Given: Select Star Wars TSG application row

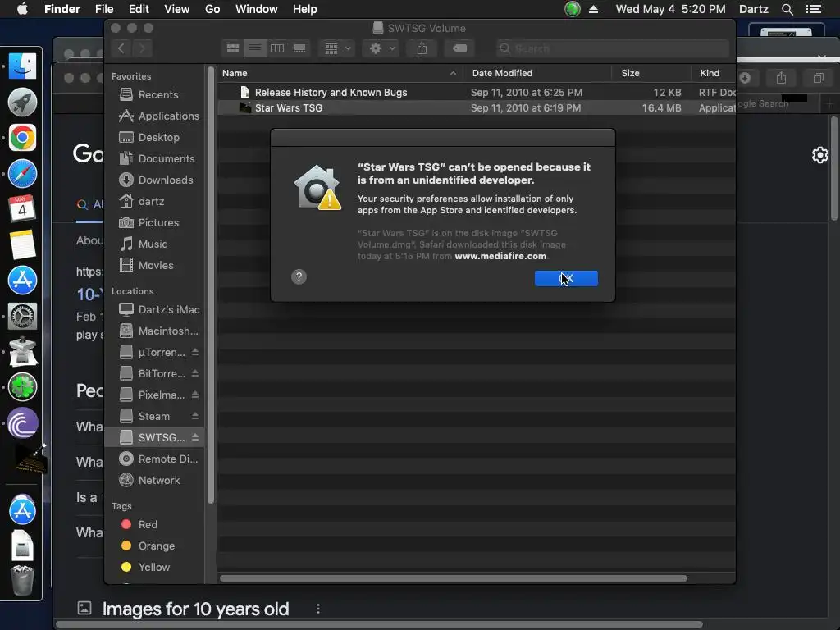Looking at the screenshot, I should point(477,107).
